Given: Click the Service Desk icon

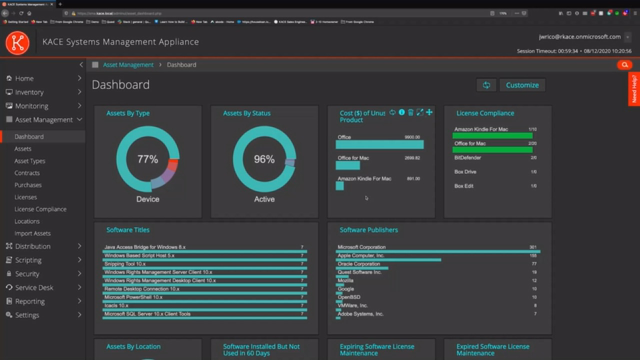Looking at the screenshot, I should pyautogui.click(x=9, y=287).
